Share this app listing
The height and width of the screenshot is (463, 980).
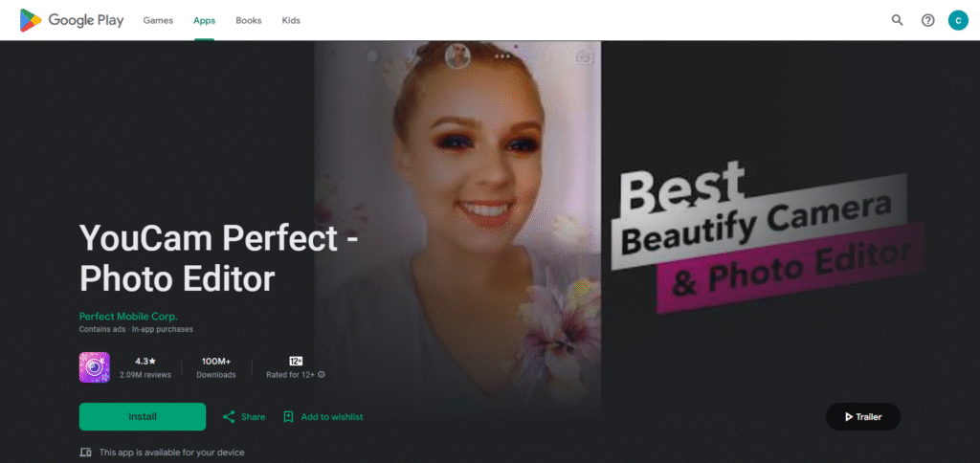(244, 417)
